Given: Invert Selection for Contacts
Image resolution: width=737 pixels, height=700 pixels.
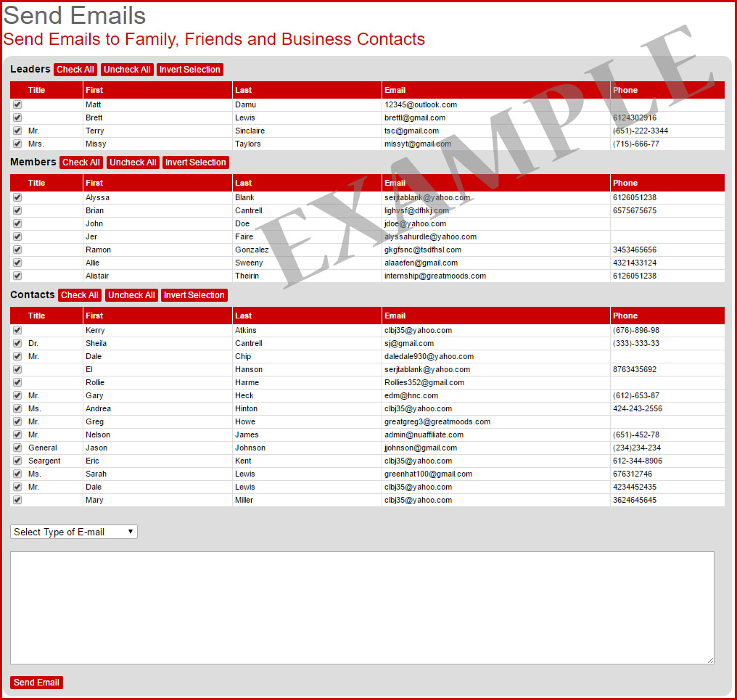Looking at the screenshot, I should click(194, 295).
